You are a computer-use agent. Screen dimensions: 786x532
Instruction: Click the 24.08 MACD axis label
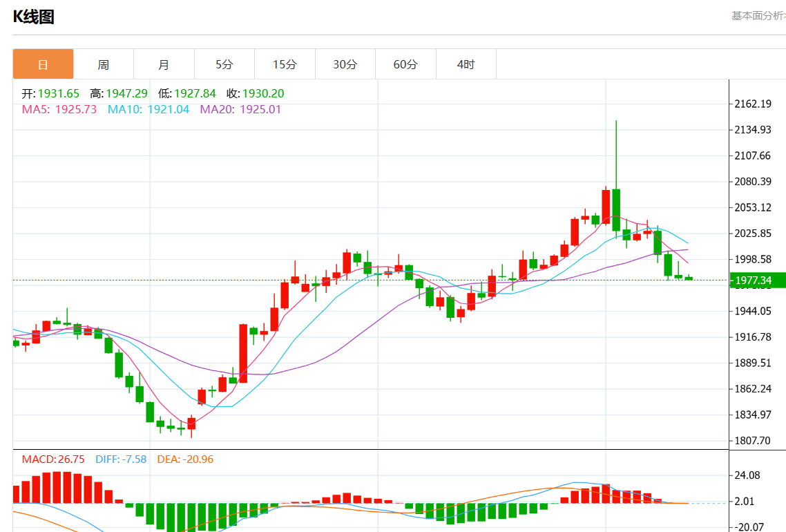[747, 475]
